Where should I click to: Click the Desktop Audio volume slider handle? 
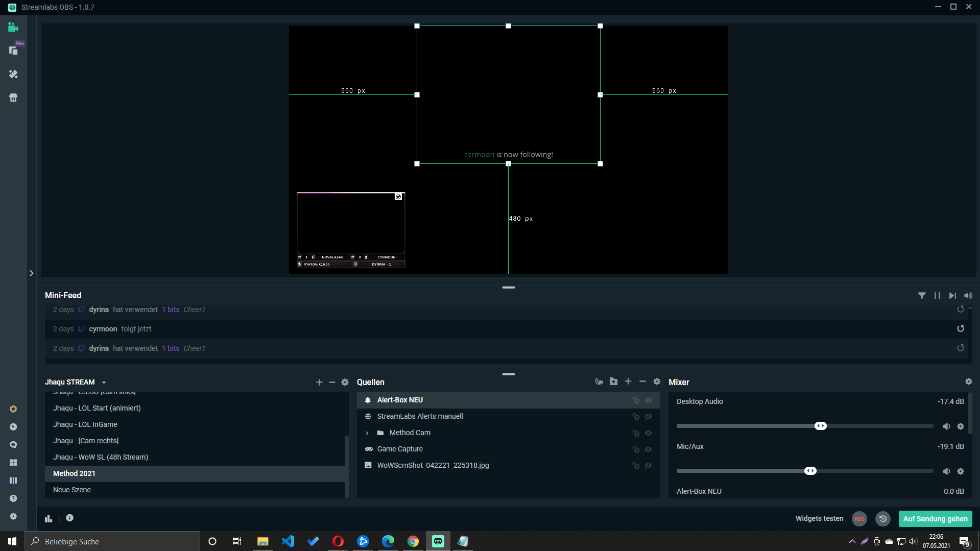[x=820, y=426]
